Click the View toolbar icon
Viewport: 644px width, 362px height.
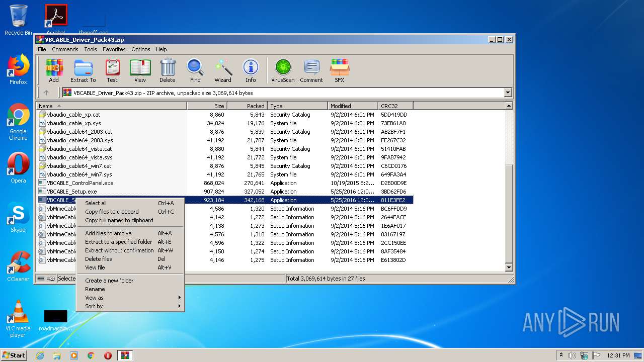pos(140,70)
